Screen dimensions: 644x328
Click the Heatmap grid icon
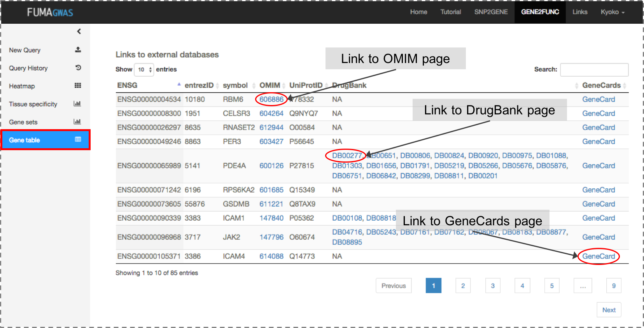pos(78,86)
